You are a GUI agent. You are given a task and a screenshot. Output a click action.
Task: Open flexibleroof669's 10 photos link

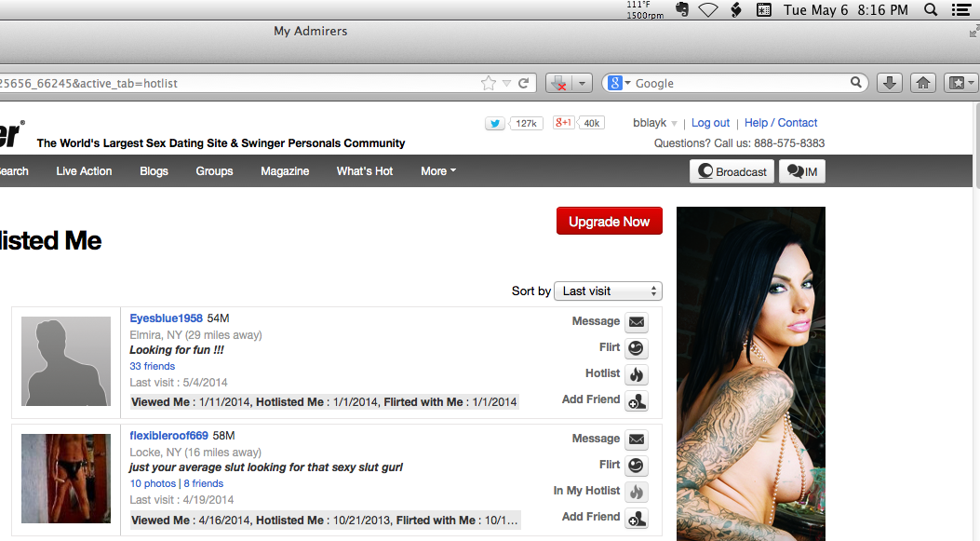tap(153, 483)
